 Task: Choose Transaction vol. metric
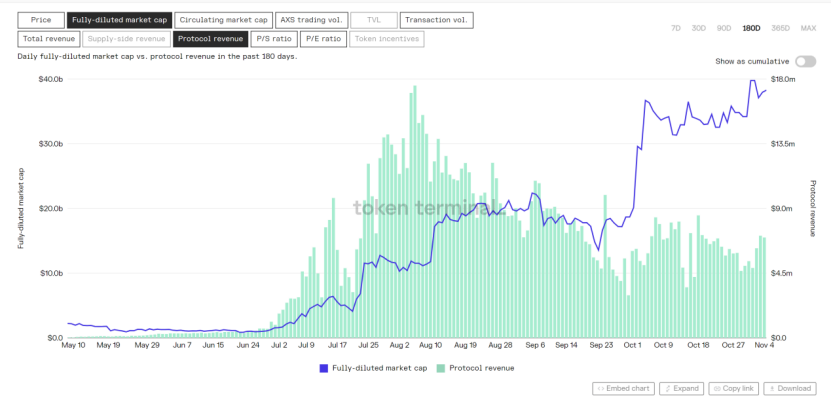pyautogui.click(x=436, y=20)
